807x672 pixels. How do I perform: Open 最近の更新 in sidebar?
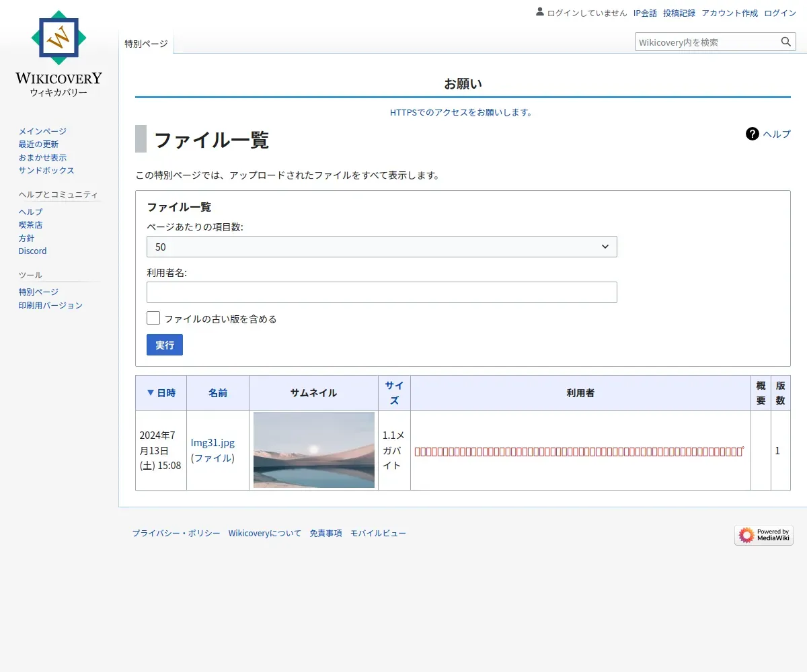[x=38, y=144]
